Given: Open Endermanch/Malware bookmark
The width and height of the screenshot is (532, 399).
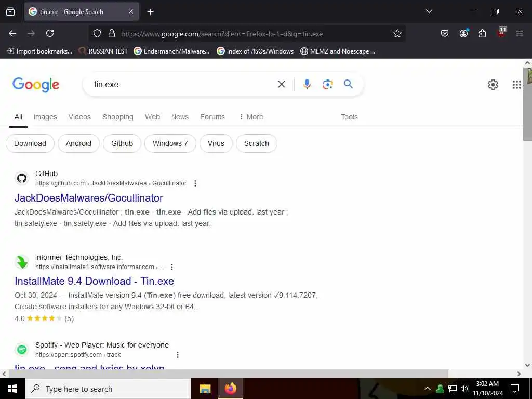Looking at the screenshot, I should (x=171, y=51).
